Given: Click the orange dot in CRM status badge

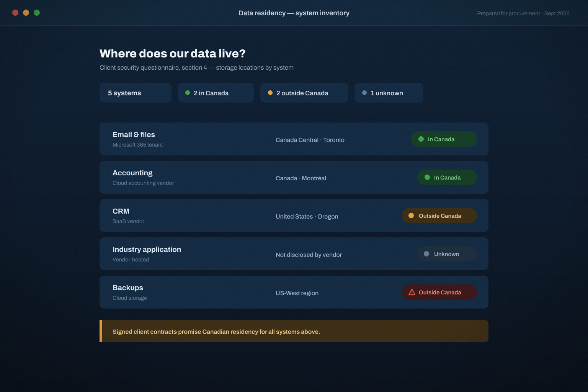Looking at the screenshot, I should [x=411, y=216].
